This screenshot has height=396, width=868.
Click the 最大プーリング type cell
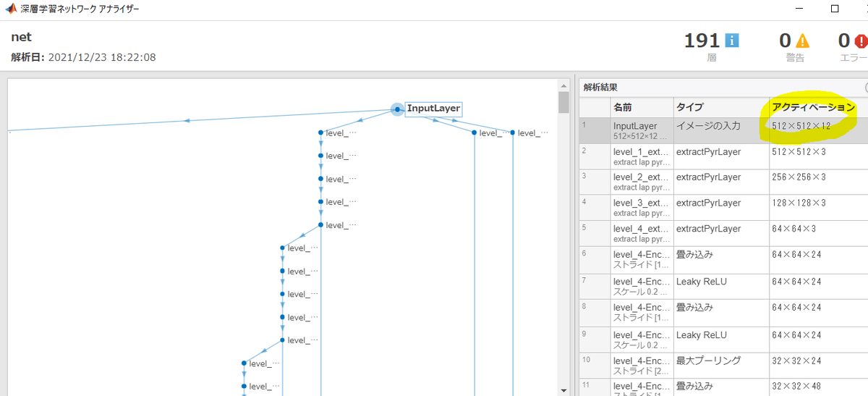721,365
